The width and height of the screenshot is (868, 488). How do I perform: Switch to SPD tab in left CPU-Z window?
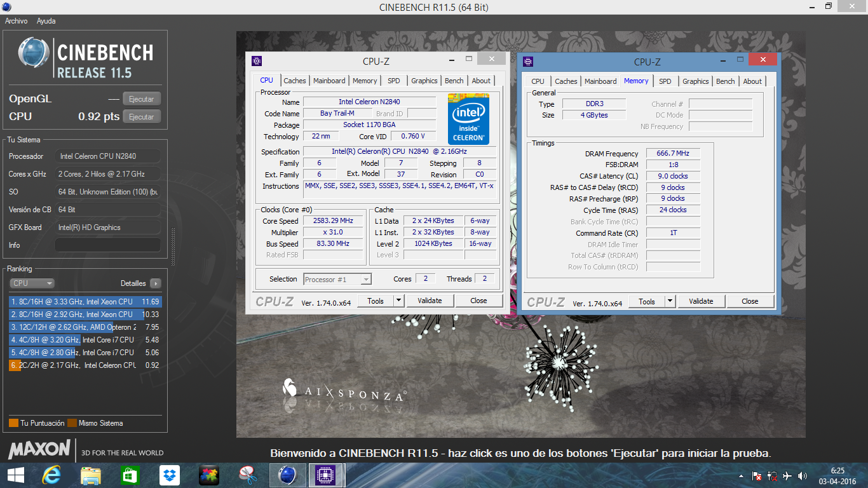click(x=394, y=81)
